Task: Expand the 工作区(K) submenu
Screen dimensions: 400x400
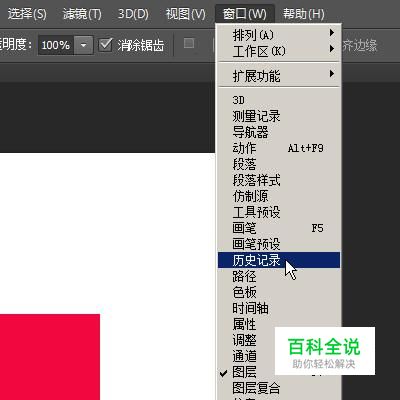Action: coord(279,51)
